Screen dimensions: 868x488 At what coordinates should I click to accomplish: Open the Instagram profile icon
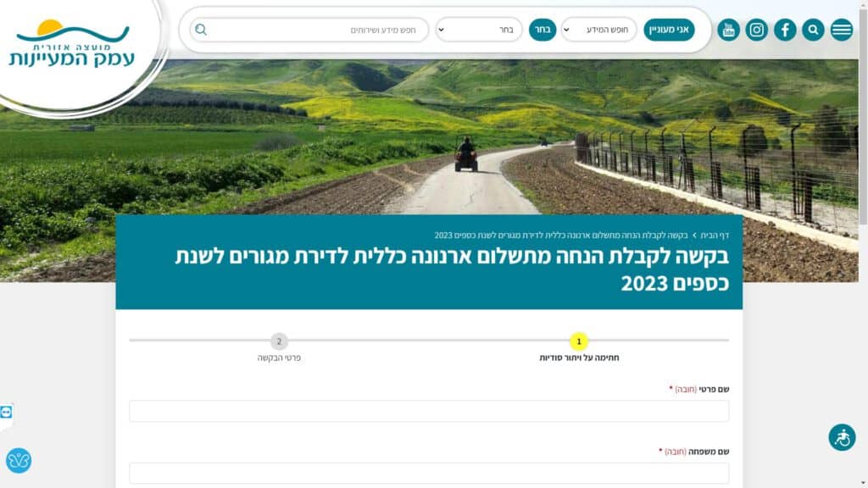pos(757,30)
